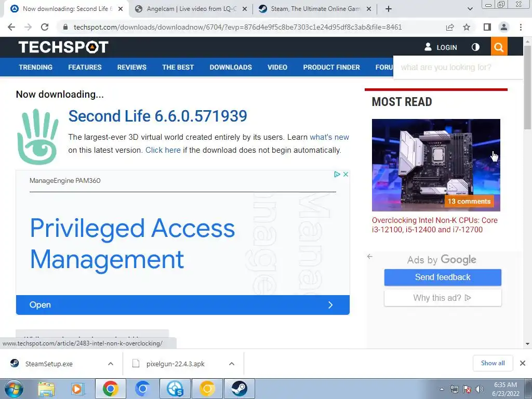Click the back arrow beside Ads by Google

click(x=370, y=257)
